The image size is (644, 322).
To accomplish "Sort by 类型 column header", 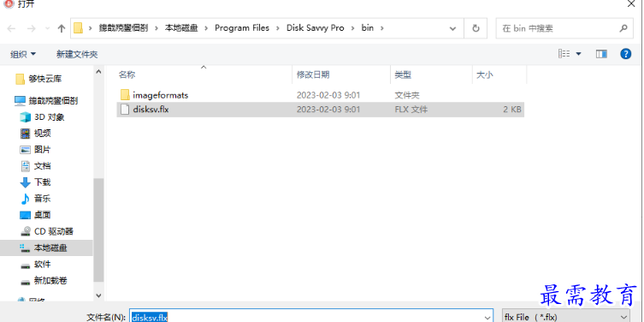I will (x=403, y=75).
